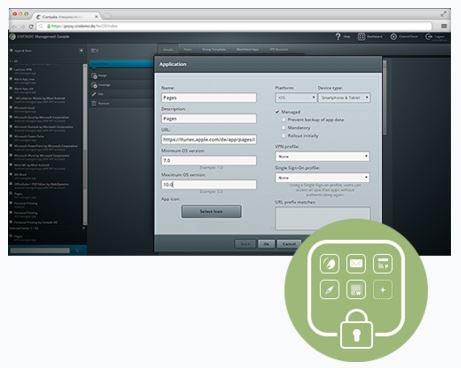Open the VPN profile dropdown
Viewport: 461px width, 368px height.
(x=322, y=156)
